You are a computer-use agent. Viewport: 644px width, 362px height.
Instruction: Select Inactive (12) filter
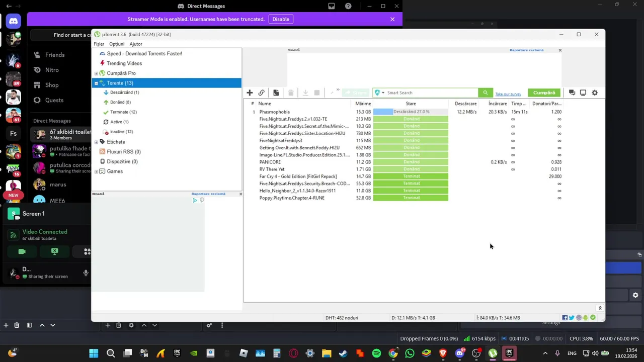[x=121, y=132]
